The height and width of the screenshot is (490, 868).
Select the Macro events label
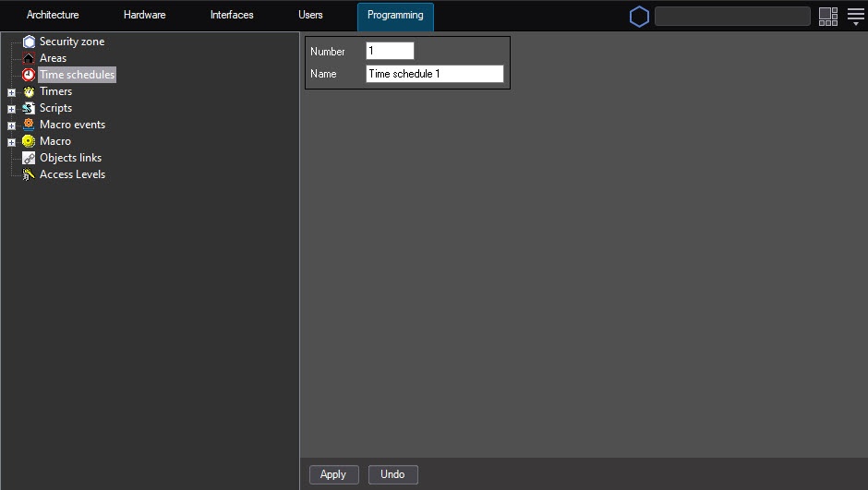(73, 125)
